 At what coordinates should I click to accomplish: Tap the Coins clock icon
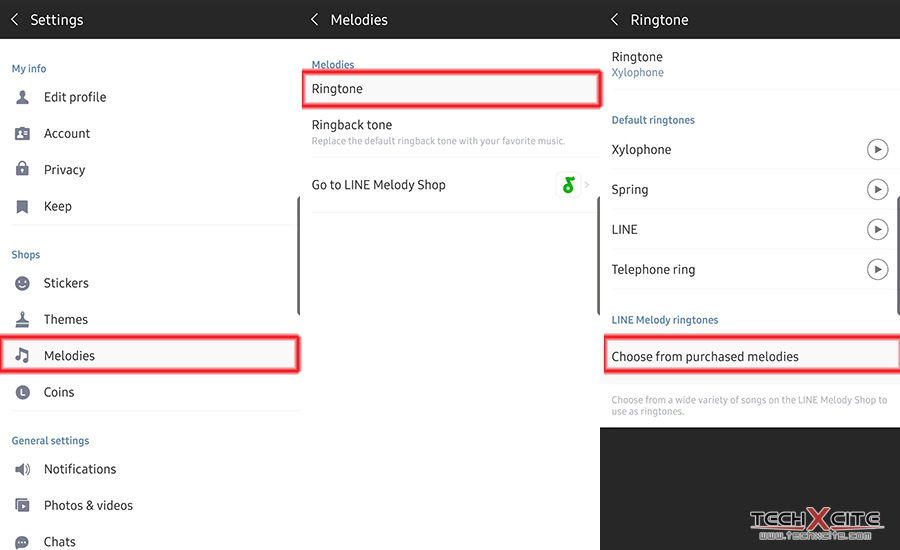[x=22, y=392]
